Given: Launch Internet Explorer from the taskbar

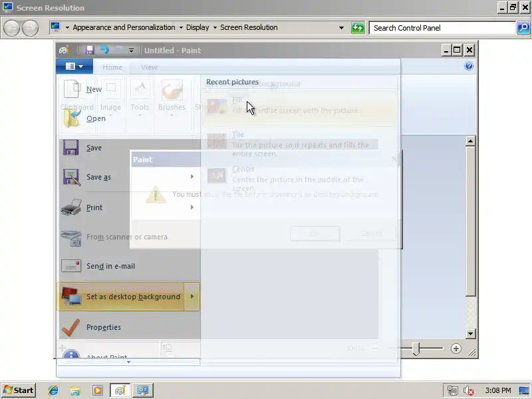Looking at the screenshot, I should [x=53, y=390].
